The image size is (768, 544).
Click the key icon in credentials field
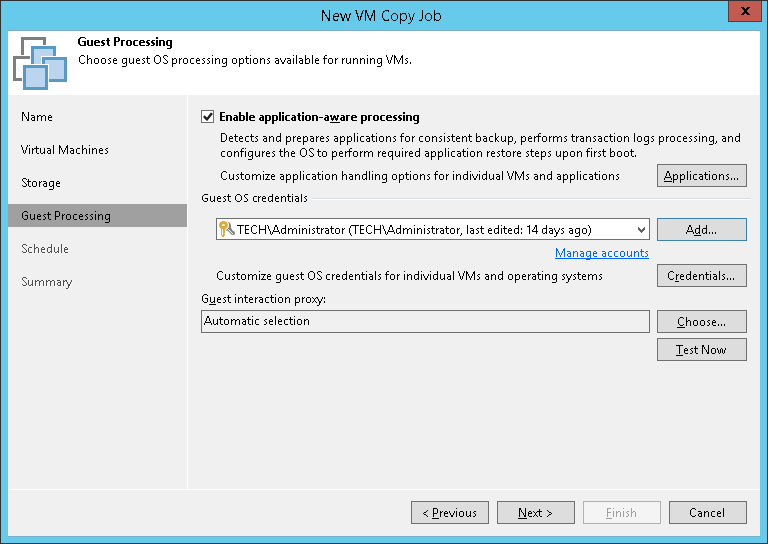[x=226, y=230]
